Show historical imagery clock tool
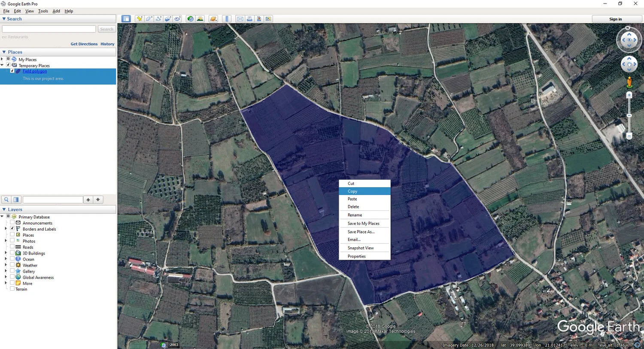 [x=191, y=19]
